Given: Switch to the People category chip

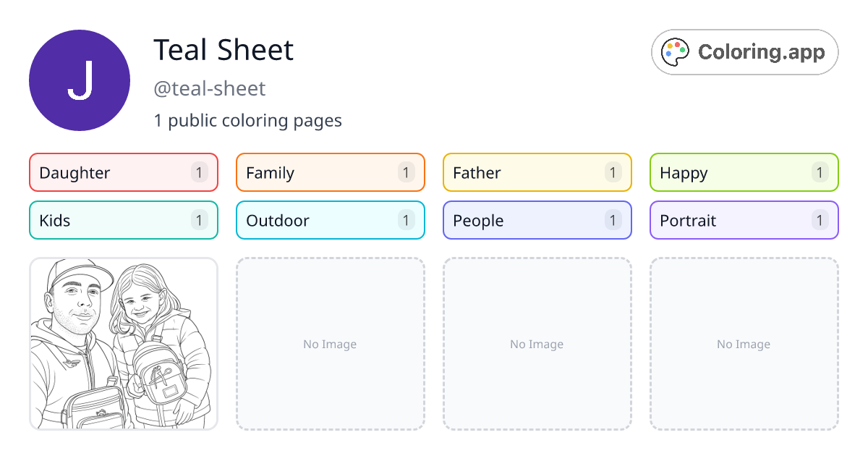Looking at the screenshot, I should 537,220.
